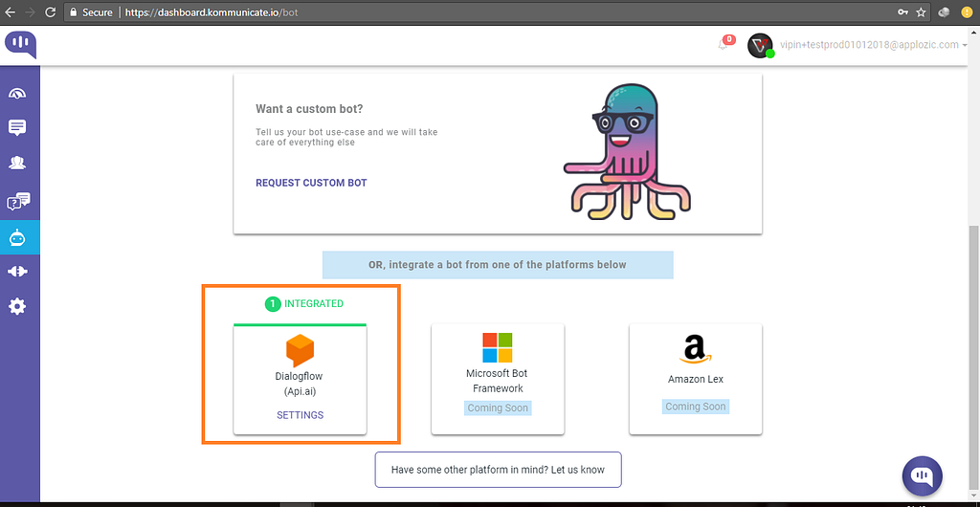980x507 pixels.
Task: Open the Settings gear icon in sidebar
Action: coord(17,306)
